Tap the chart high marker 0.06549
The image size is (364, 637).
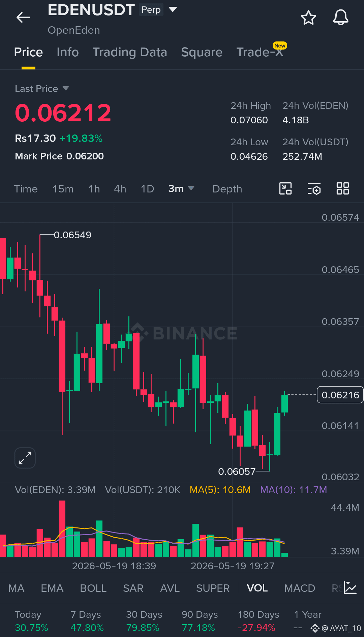(72, 235)
